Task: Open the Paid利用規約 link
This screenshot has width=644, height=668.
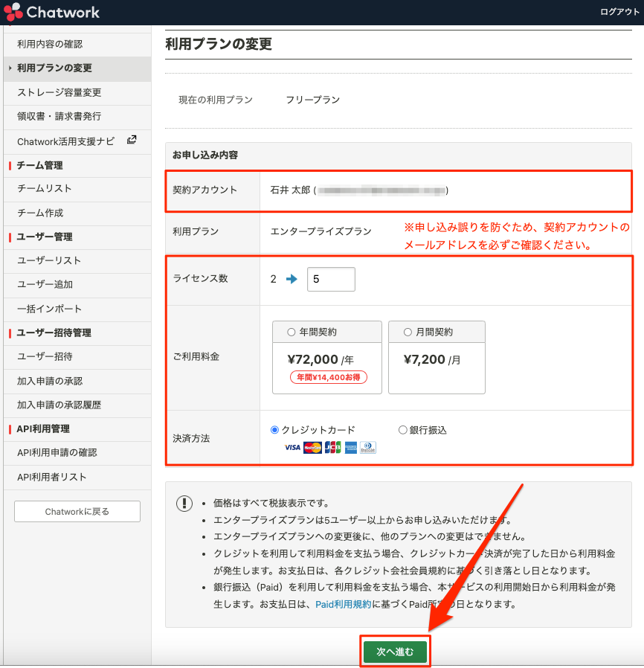Action: (344, 604)
